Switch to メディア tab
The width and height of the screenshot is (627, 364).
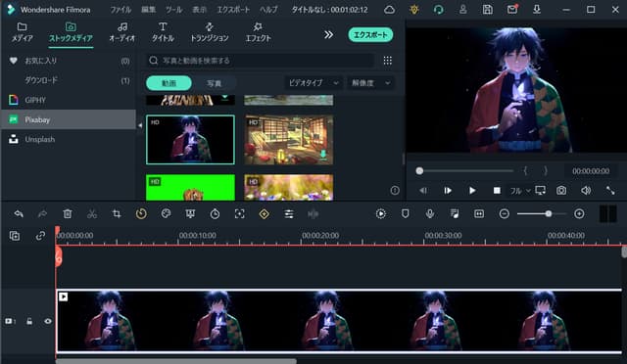click(x=22, y=32)
